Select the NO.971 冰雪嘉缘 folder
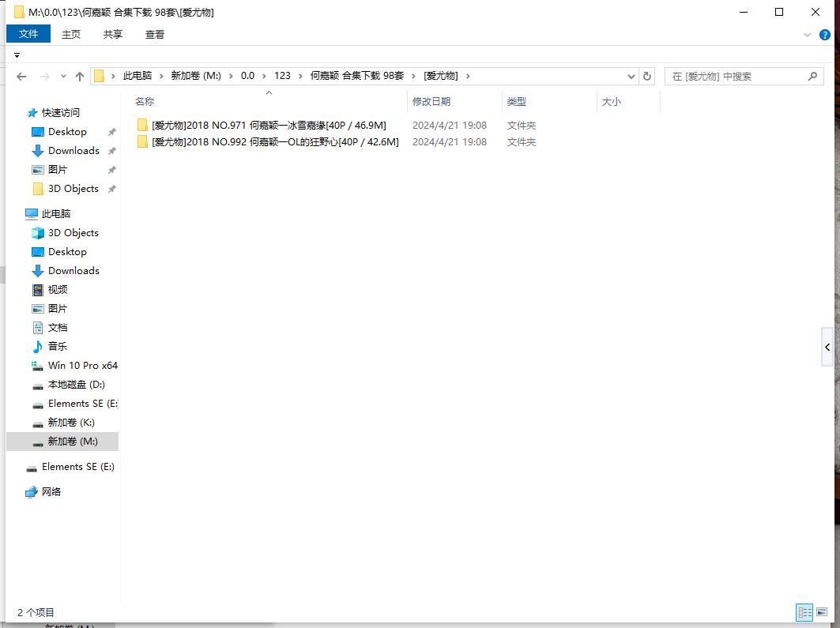 click(x=269, y=126)
